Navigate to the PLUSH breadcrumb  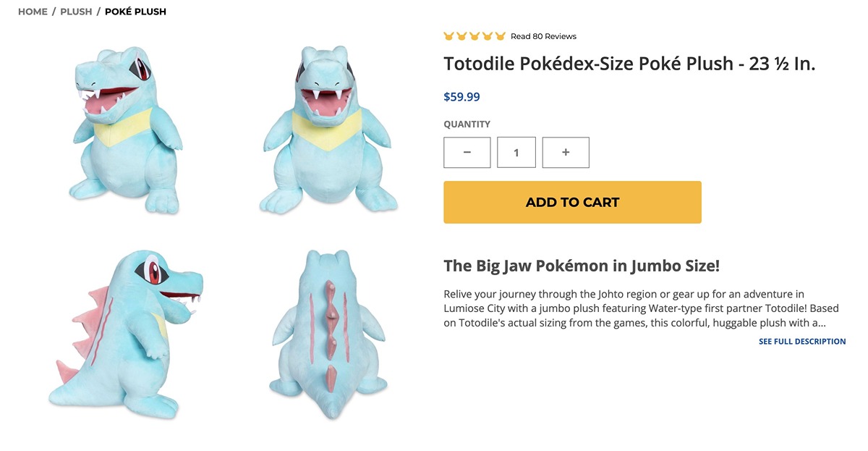(76, 12)
